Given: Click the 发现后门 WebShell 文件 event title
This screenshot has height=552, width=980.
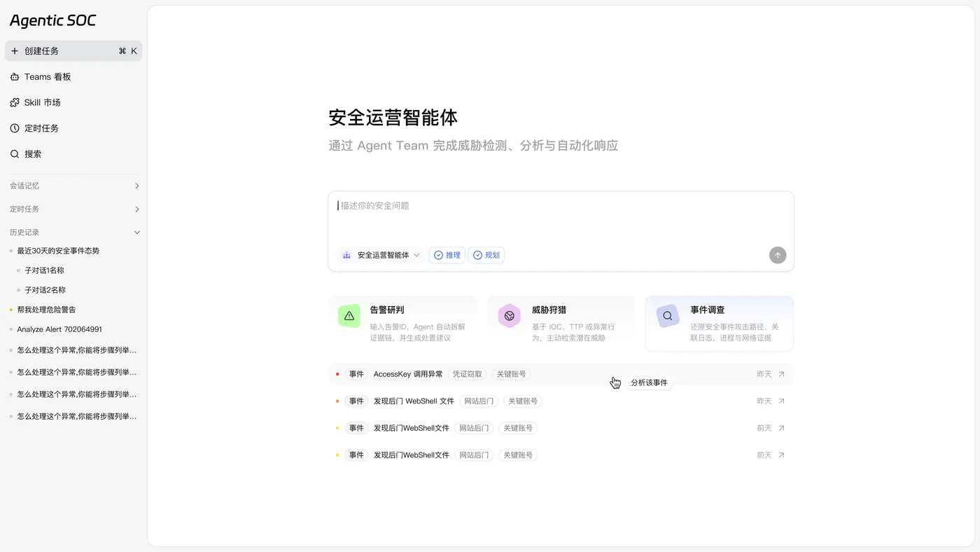Looking at the screenshot, I should (x=414, y=401).
